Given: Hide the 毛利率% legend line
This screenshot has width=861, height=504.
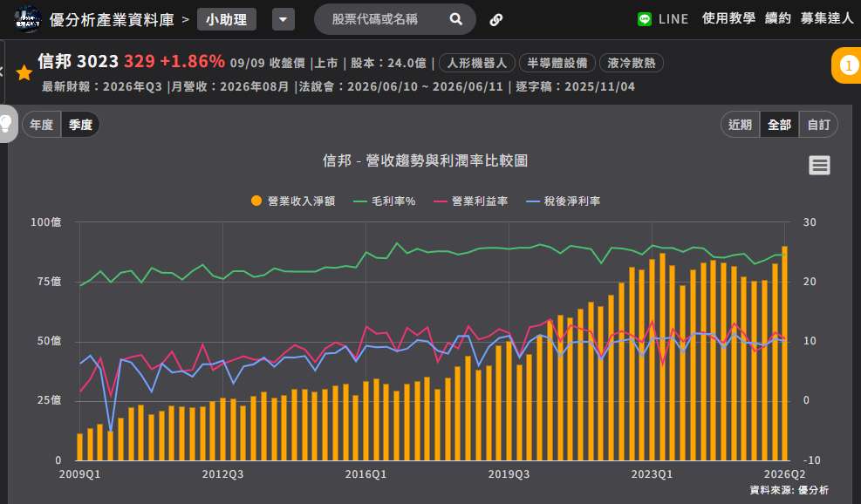Looking at the screenshot, I should pyautogui.click(x=384, y=201).
